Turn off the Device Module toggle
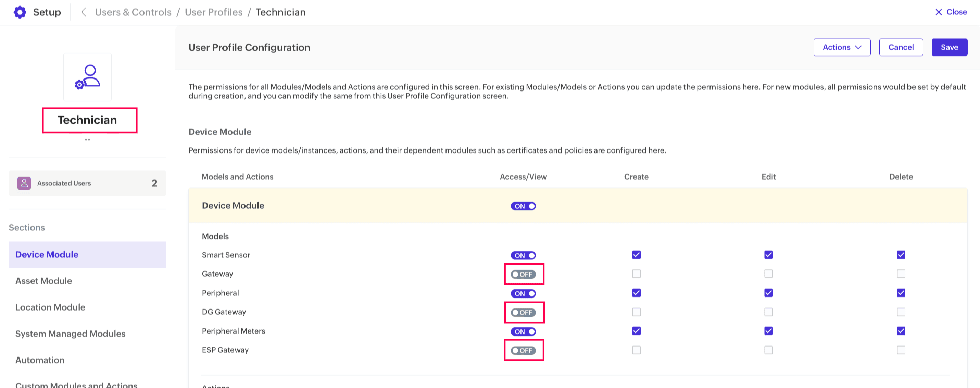The image size is (980, 388). pos(523,206)
